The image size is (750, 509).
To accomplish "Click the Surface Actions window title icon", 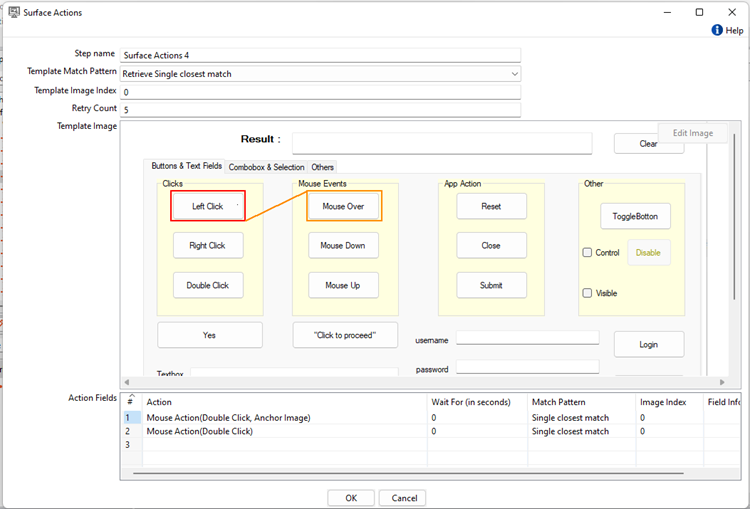I will coord(15,13).
